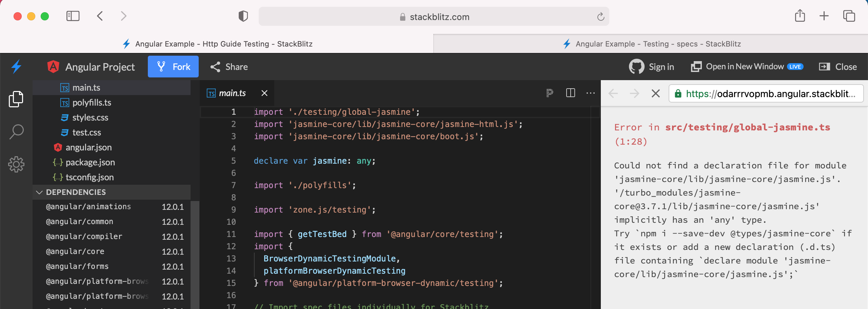Screen dimensions: 868x309
Task: Go forward in the preview pane
Action: click(x=634, y=93)
